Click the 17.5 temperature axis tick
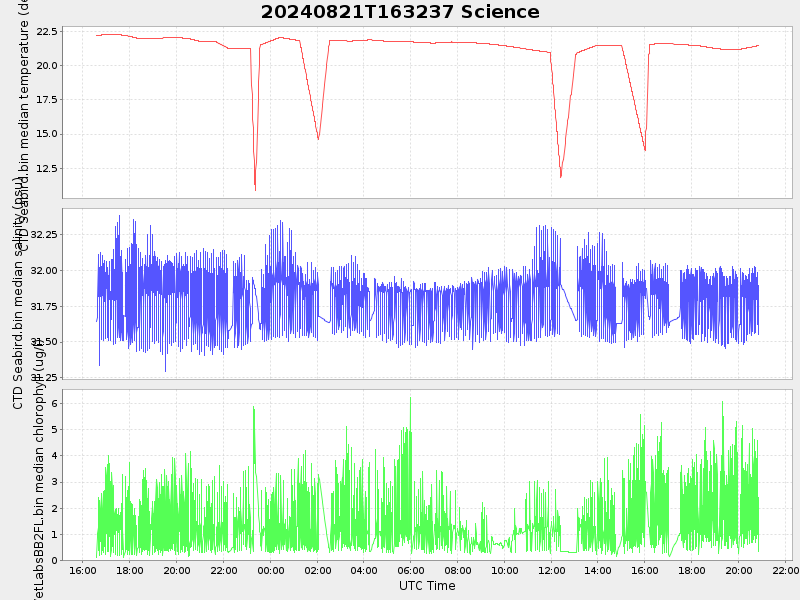This screenshot has width=800, height=600. point(47,99)
